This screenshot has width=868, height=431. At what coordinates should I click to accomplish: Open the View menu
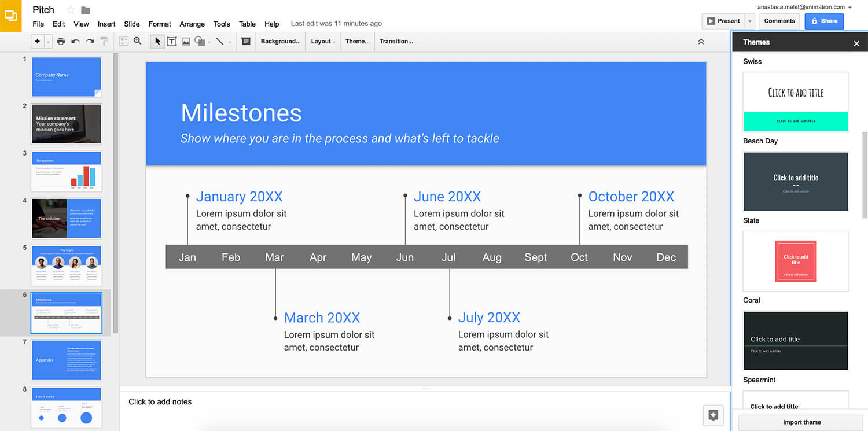pos(82,24)
